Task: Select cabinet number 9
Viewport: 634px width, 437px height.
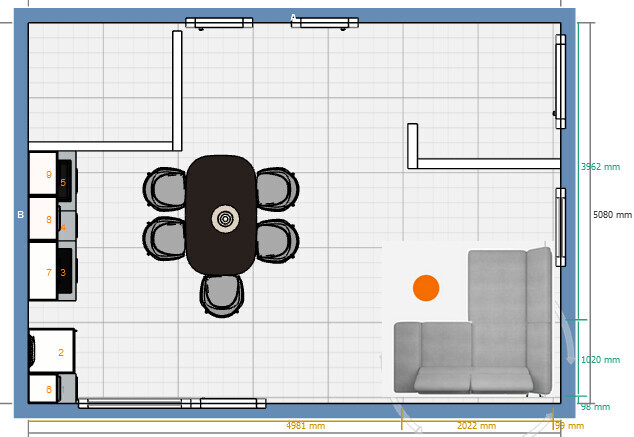Action: tap(42, 174)
